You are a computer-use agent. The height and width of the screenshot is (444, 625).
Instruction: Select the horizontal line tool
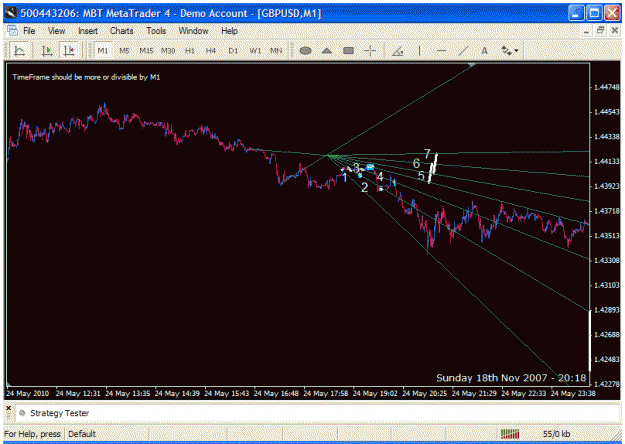(441, 51)
